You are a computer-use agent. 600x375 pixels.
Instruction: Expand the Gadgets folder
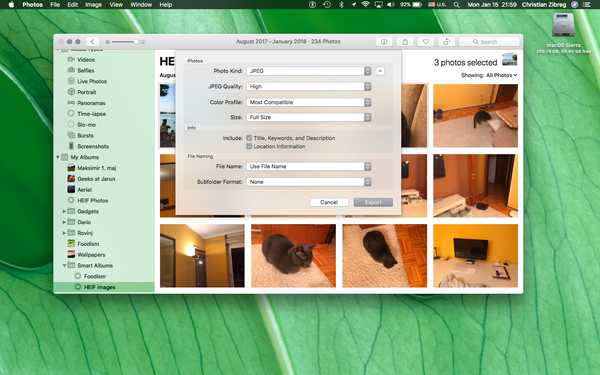coord(64,211)
